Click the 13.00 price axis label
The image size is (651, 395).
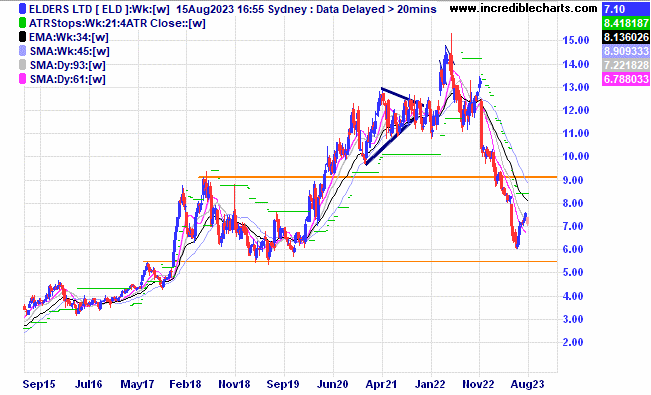(x=576, y=87)
